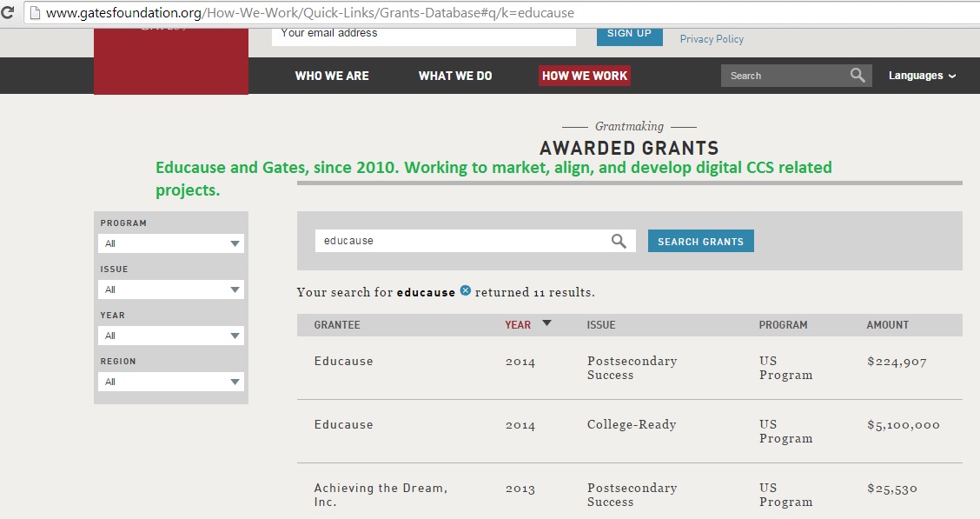Viewport: 980px width, 519px height.
Task: Expand the Year filter dropdown
Action: click(x=171, y=336)
